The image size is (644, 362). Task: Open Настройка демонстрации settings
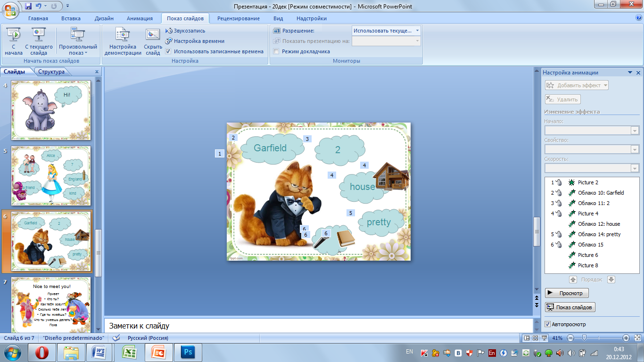(x=123, y=41)
